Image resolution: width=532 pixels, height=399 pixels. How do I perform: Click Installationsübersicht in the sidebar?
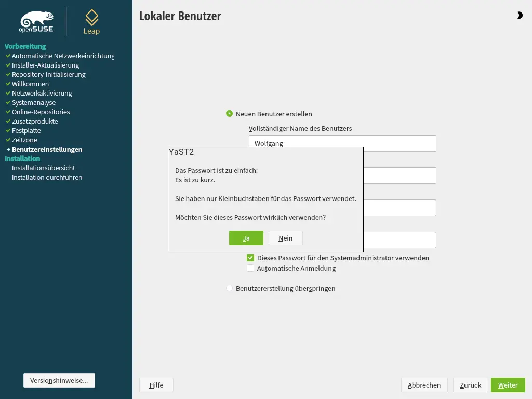tap(44, 168)
